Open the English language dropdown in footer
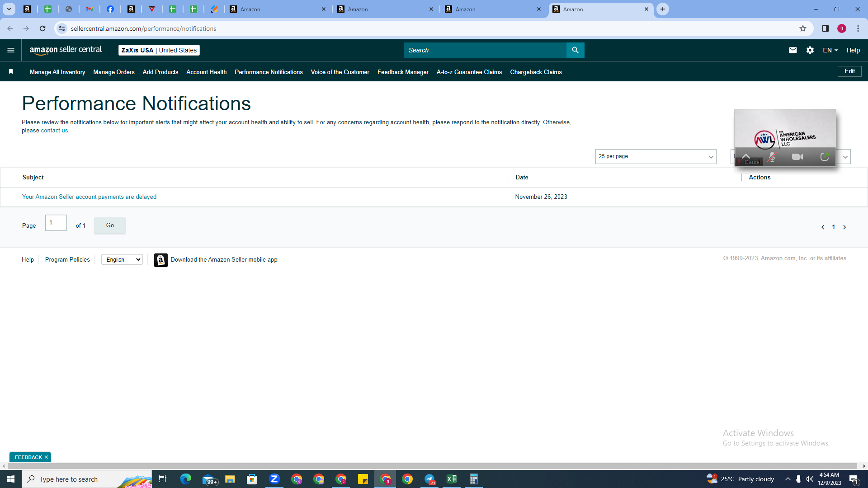Viewport: 868px width, 488px height. [122, 259]
